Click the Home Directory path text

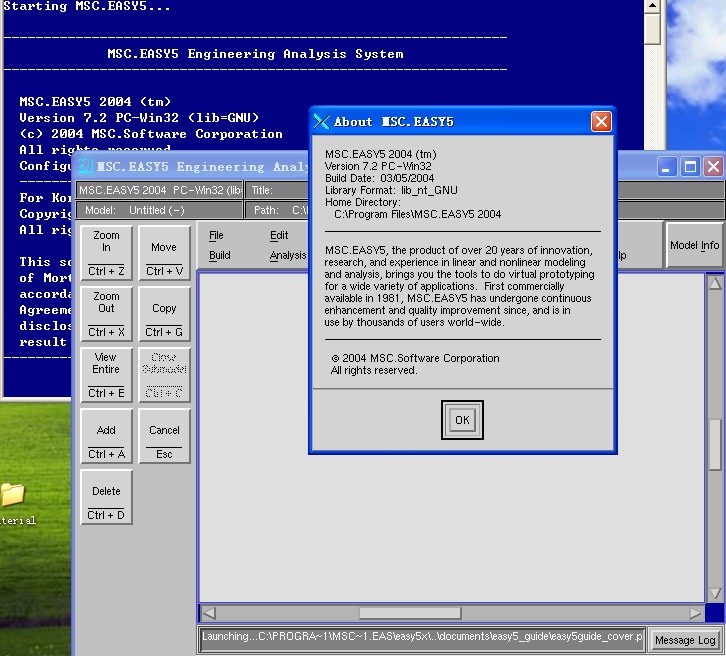tap(418, 214)
